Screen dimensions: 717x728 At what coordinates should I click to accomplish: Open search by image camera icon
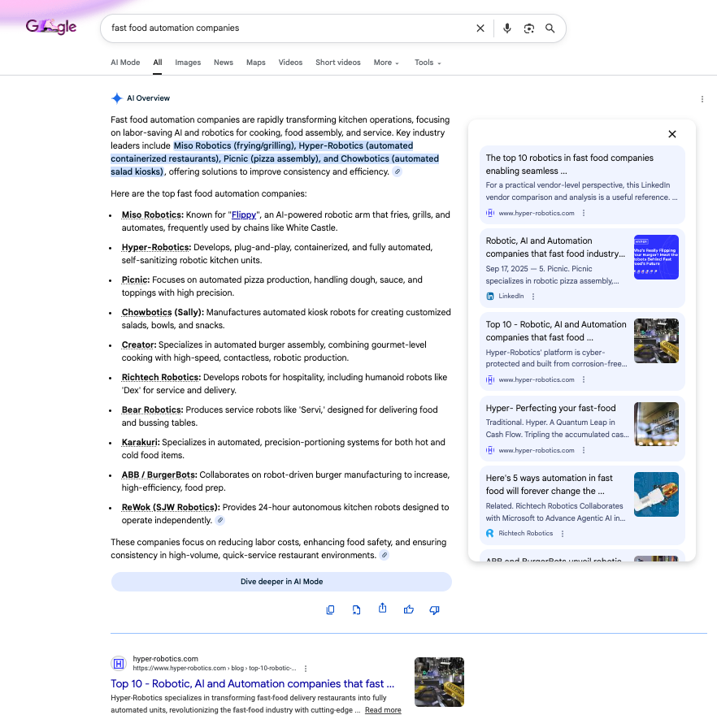point(529,28)
